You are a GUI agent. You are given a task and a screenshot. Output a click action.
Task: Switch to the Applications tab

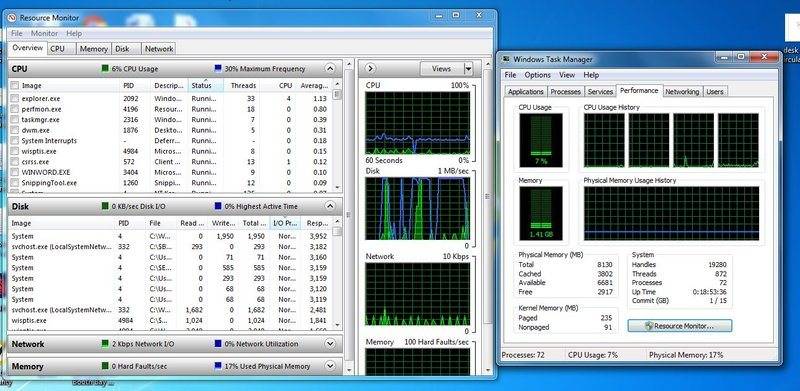point(526,91)
